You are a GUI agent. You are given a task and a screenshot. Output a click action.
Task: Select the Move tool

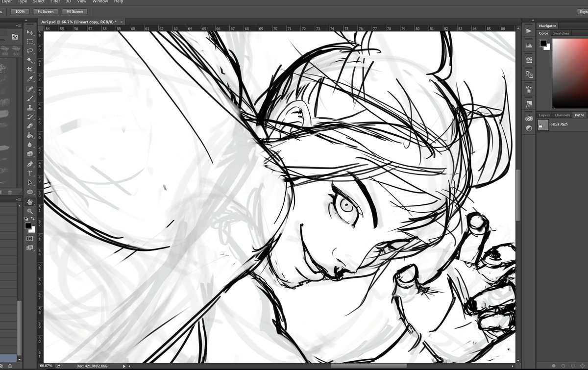coord(30,32)
